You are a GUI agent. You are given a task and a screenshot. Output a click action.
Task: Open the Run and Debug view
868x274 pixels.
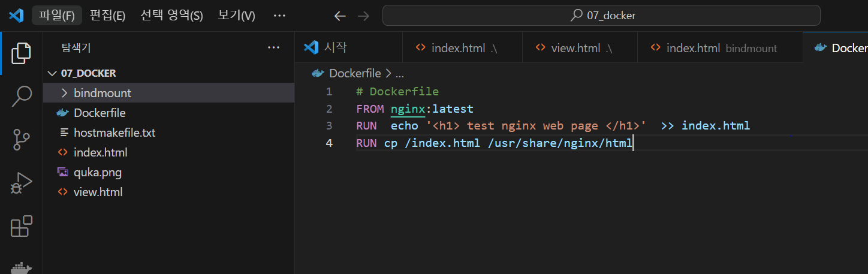22,183
